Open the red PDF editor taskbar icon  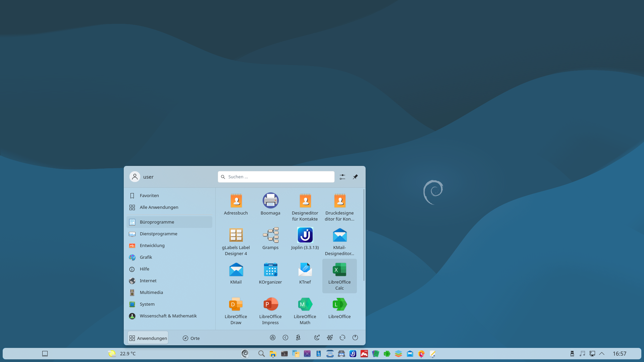click(x=364, y=353)
